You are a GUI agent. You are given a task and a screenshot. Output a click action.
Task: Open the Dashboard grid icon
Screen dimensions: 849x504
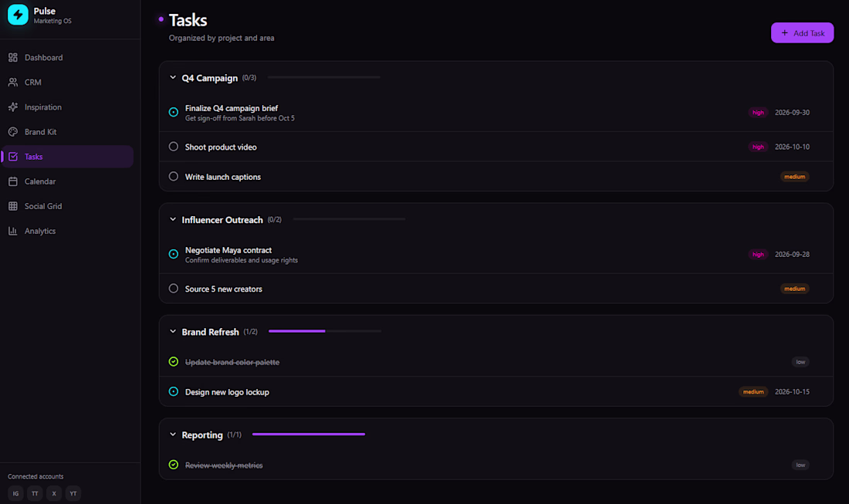13,57
